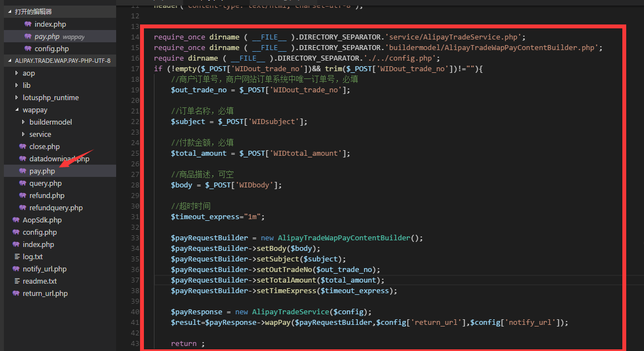Collapse the 打开的编辑器 section
Image resolution: width=644 pixels, height=351 pixels.
[10, 12]
